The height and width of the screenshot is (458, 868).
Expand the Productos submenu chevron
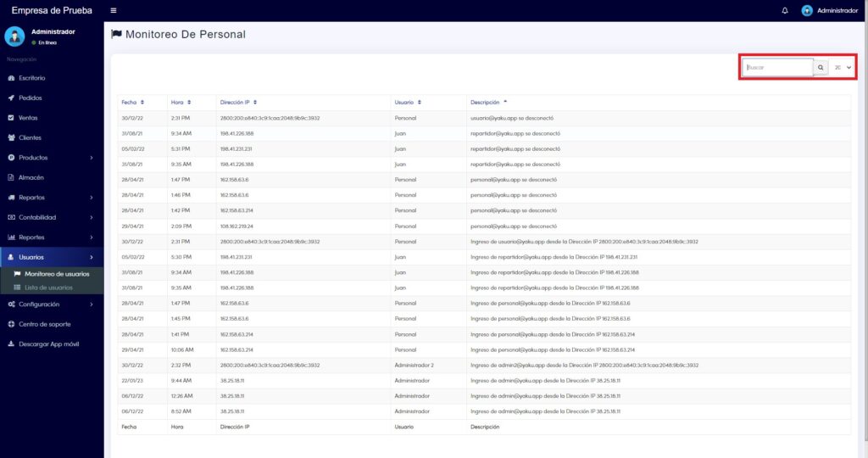92,158
